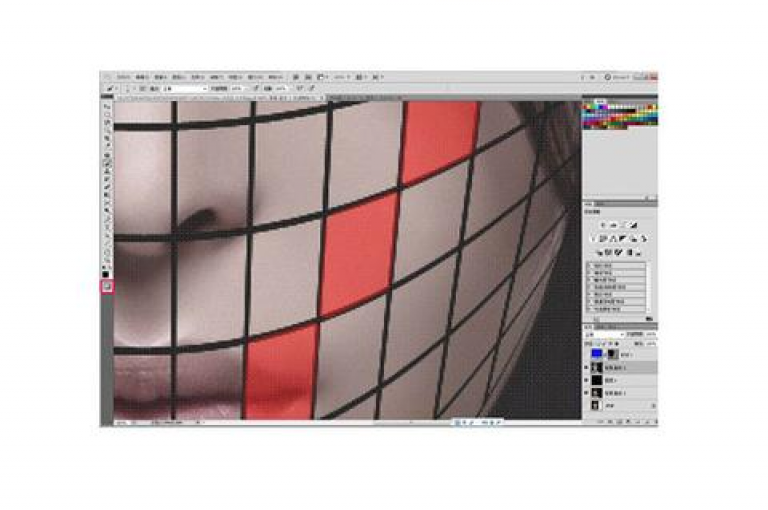Select the Brush tool in the toolbar
This screenshot has height=510, width=768.
(x=107, y=164)
